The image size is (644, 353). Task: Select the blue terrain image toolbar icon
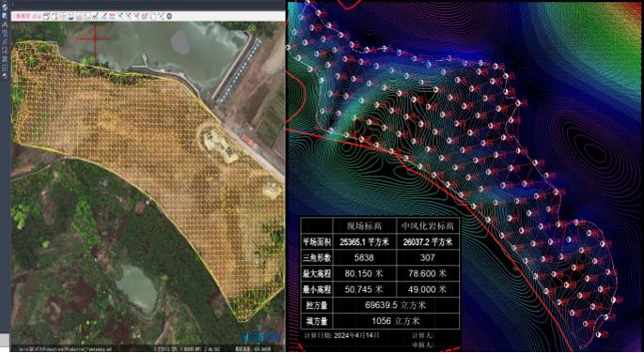pos(71,16)
